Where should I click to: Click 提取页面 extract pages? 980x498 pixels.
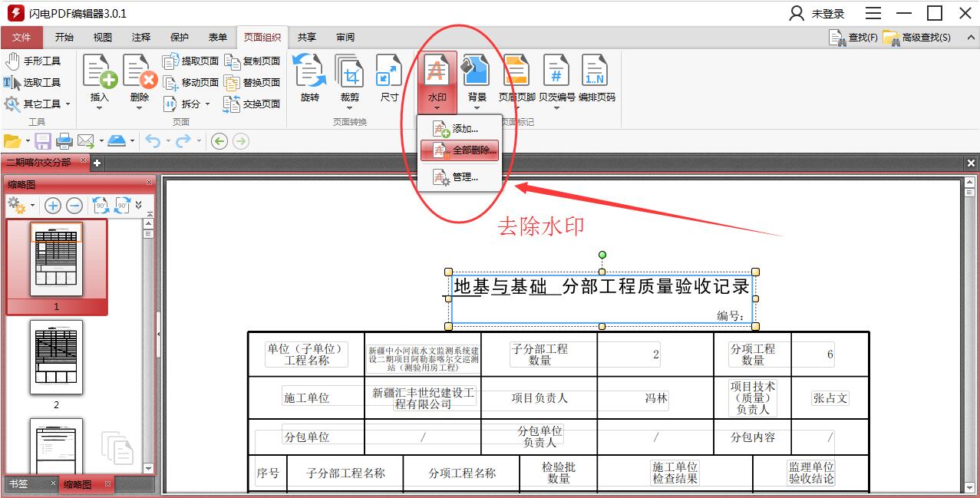[191, 61]
